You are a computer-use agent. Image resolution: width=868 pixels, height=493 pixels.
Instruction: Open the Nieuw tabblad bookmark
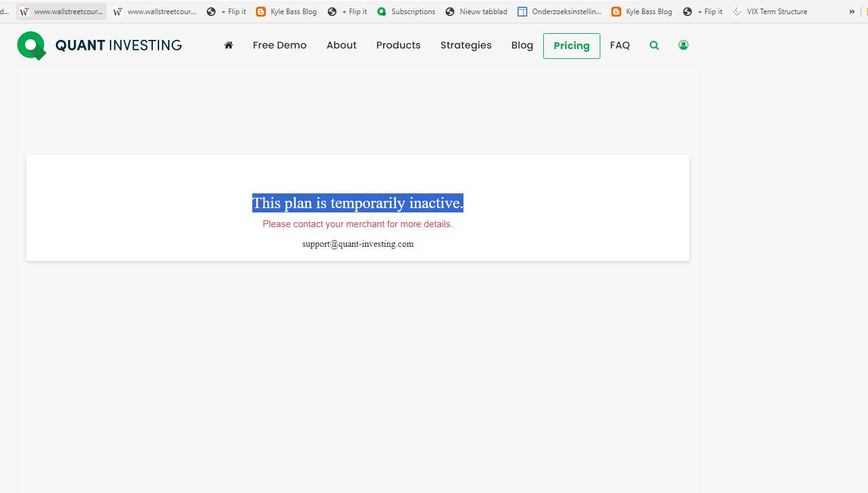476,12
